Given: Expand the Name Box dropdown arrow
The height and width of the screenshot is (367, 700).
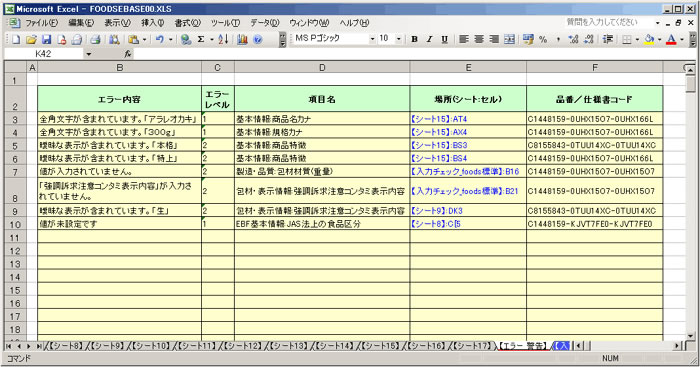Looking at the screenshot, I should click(88, 54).
